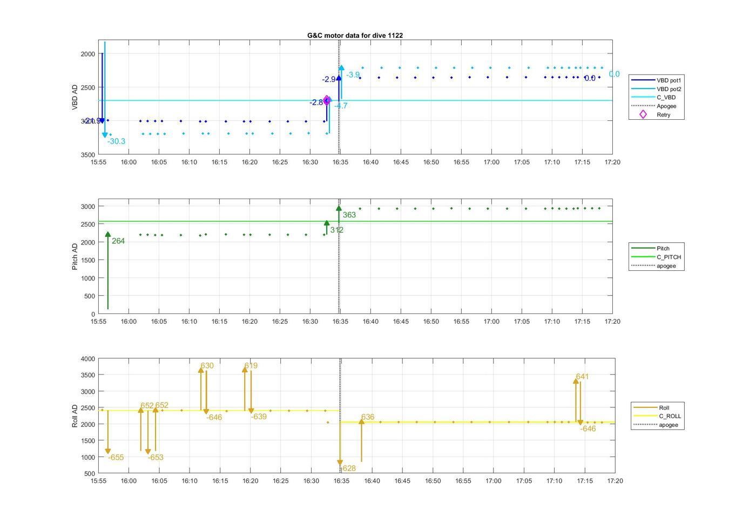
Task: Click the '-30.3' data label
Action: pyautogui.click(x=116, y=141)
